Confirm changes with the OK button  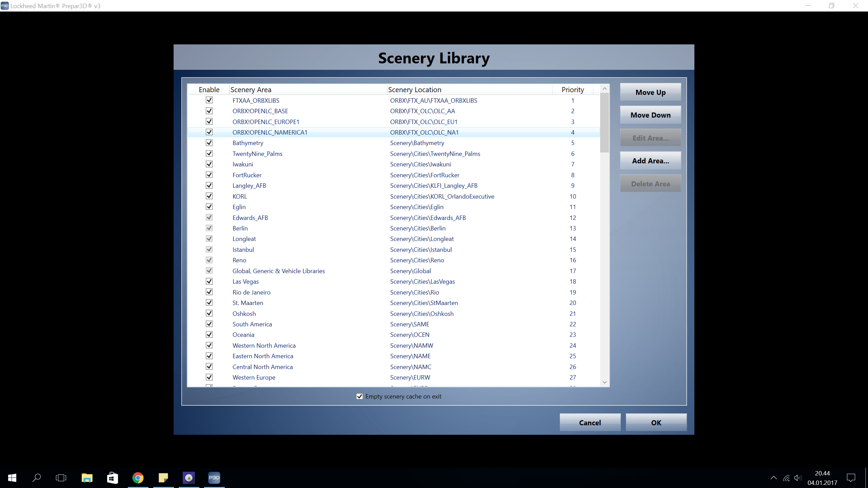click(656, 423)
